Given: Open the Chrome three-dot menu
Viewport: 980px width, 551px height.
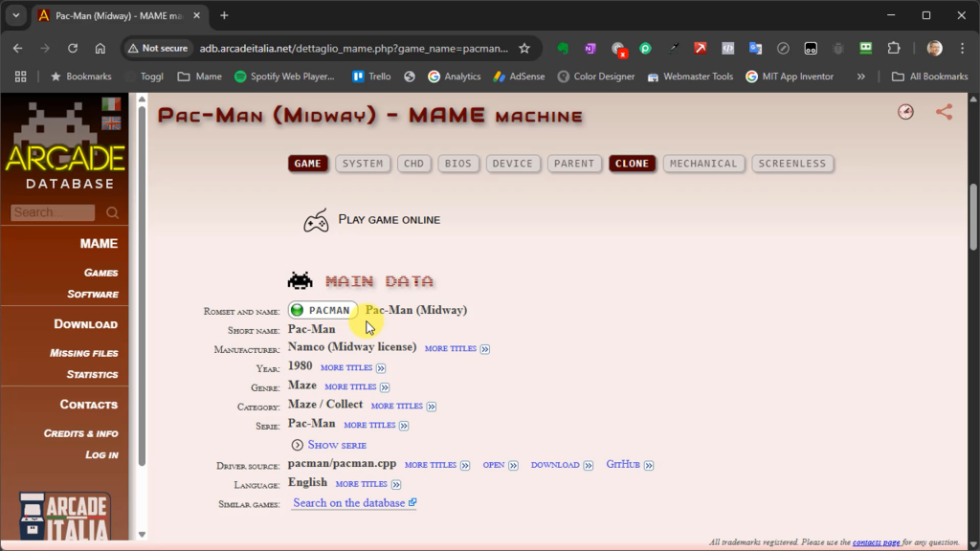Looking at the screenshot, I should pos(963,48).
